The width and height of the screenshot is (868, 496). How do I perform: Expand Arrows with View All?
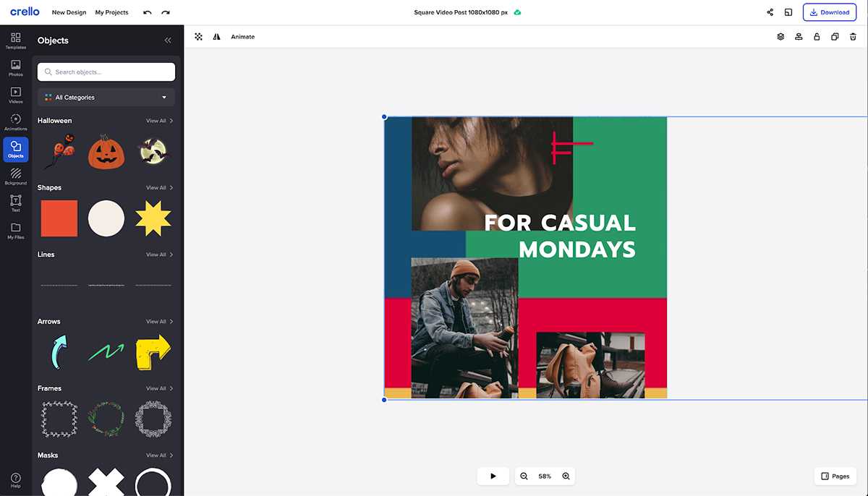coord(160,322)
